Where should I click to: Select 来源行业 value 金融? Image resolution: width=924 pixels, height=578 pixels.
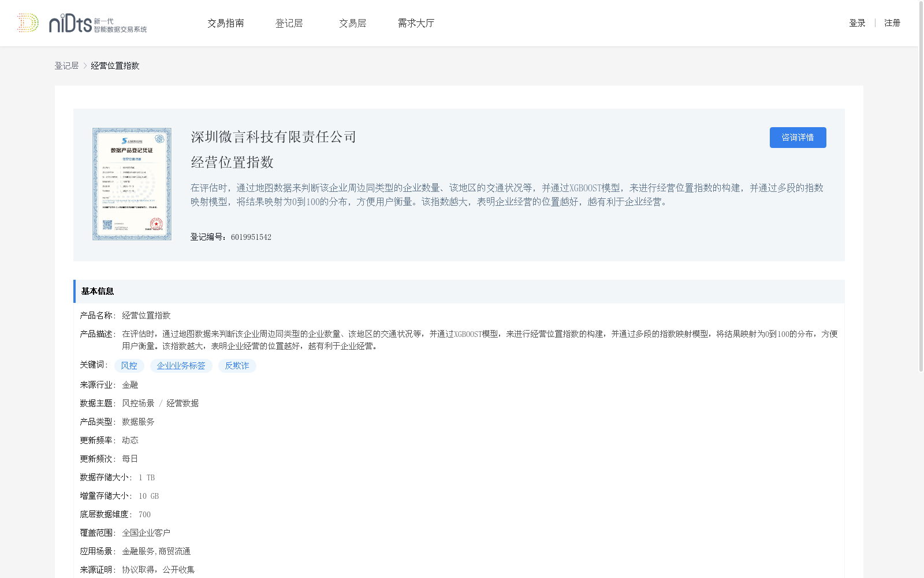coord(130,385)
